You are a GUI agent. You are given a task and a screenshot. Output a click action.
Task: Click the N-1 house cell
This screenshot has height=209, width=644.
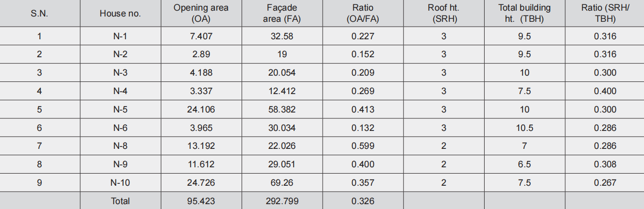click(120, 36)
